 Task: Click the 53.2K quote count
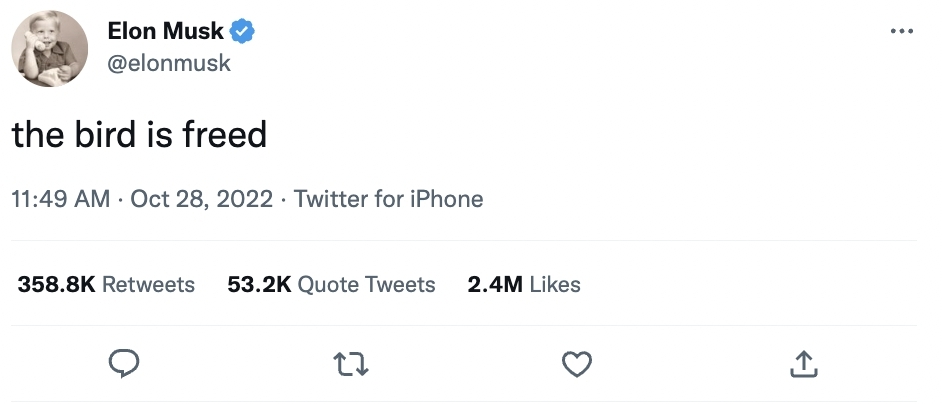(259, 285)
